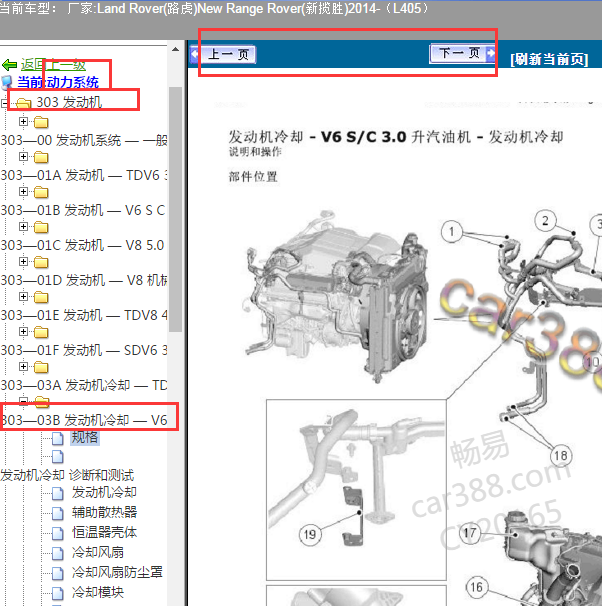The height and width of the screenshot is (606, 602).
Task: Open the 规格 document
Action: point(85,437)
